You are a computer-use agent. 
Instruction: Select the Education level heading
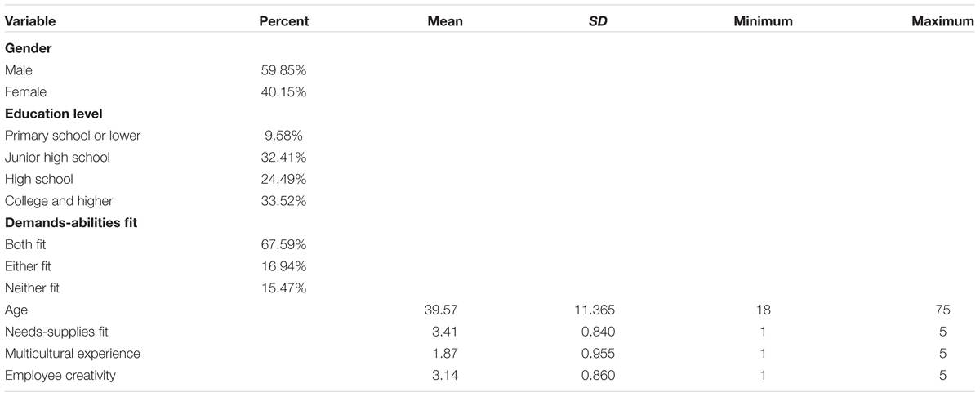pyautogui.click(x=53, y=114)
